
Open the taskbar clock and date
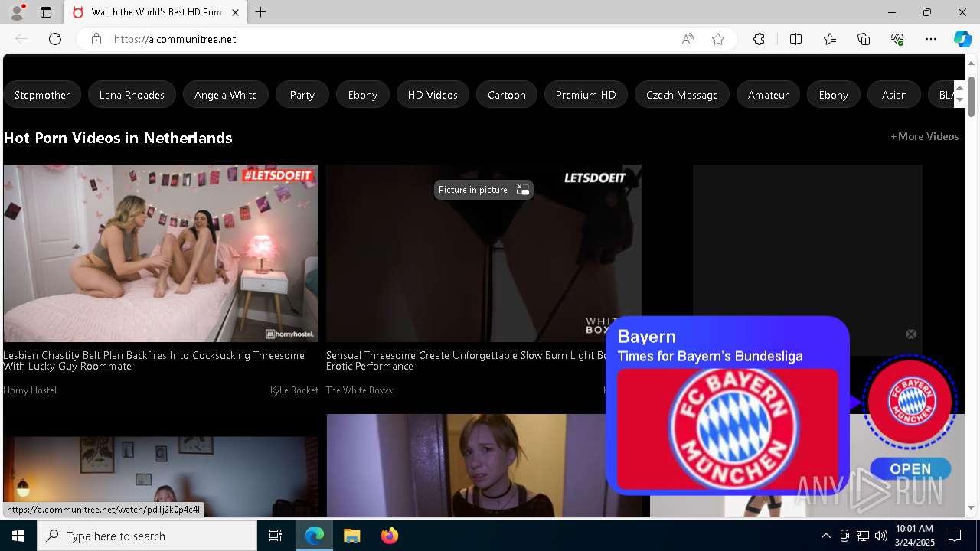[913, 536]
